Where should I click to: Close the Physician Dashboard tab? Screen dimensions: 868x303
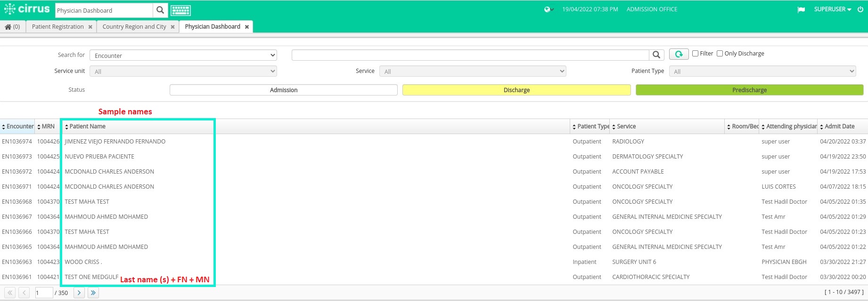246,27
